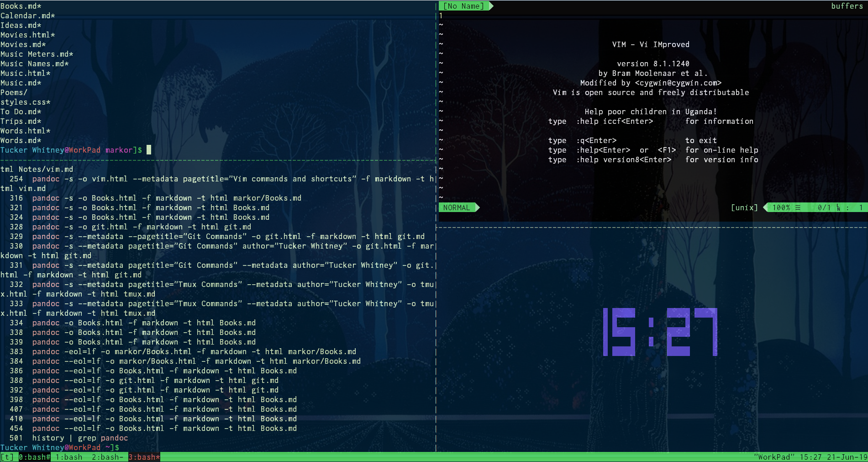
Task: Click the buffers label in Vim tabline
Action: coord(847,6)
